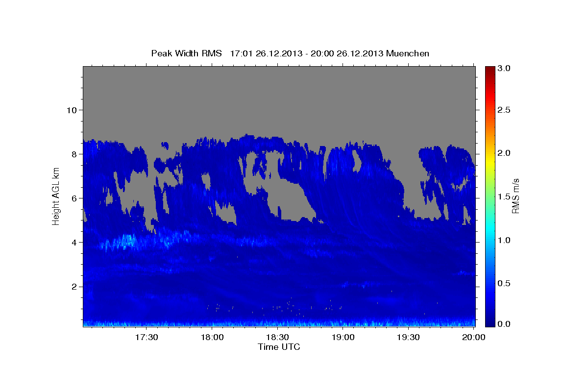Screen dimensions: 588x392
Task: Click the 19:00 time tick label
Action: pos(343,338)
